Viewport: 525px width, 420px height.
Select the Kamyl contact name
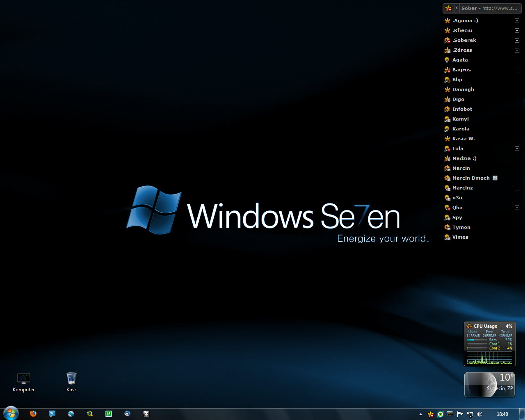pos(461,119)
